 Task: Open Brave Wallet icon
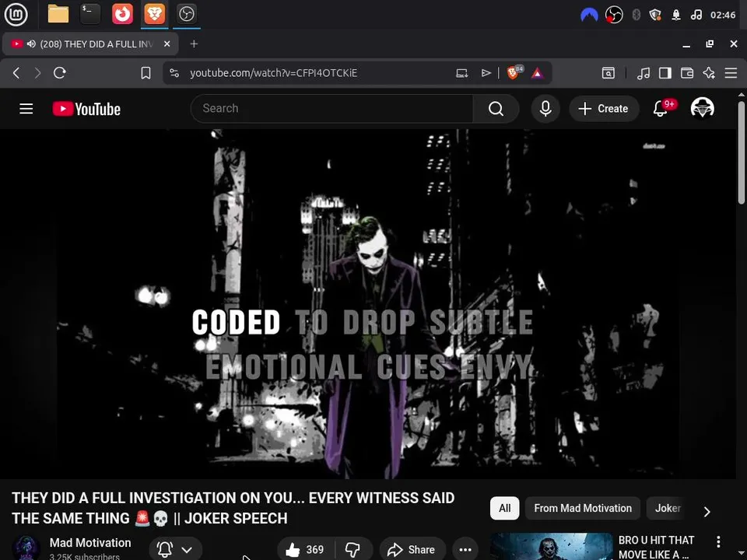tap(687, 73)
